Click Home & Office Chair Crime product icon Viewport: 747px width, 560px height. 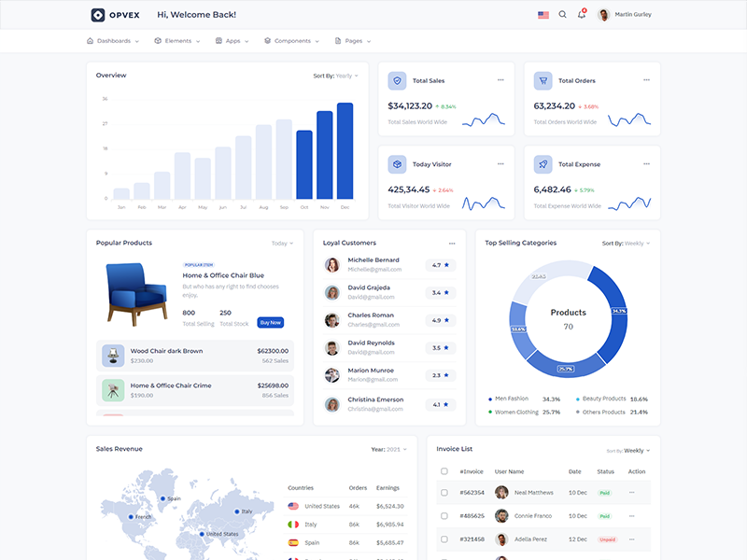[x=113, y=390]
